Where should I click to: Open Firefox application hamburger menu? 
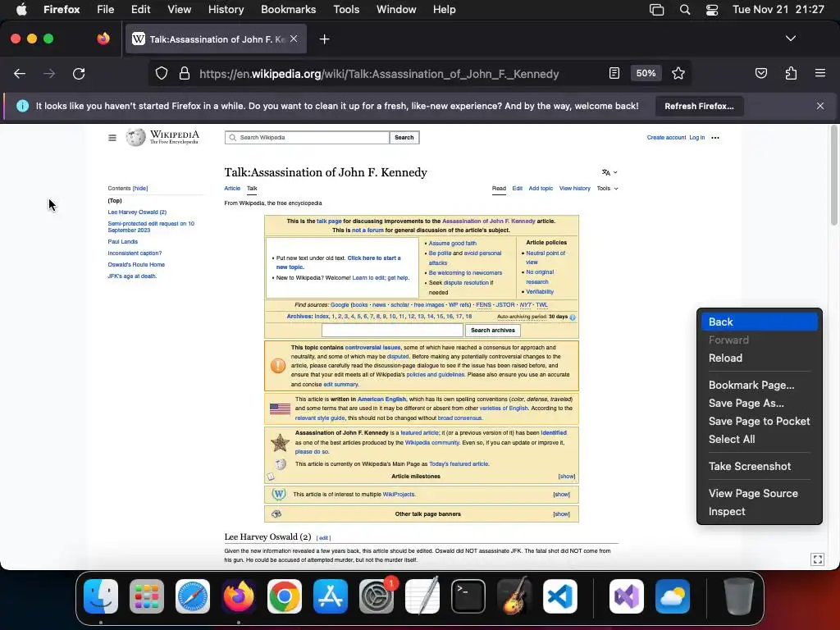click(x=820, y=73)
